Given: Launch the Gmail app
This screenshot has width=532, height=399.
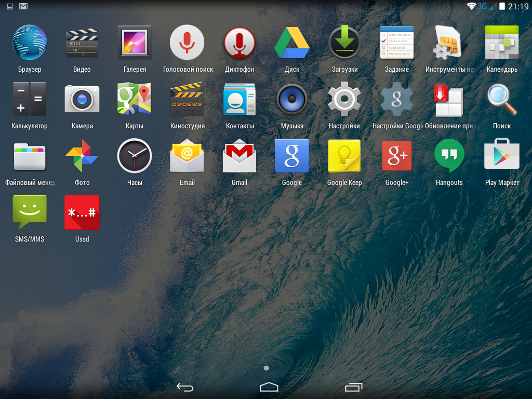Looking at the screenshot, I should click(240, 156).
